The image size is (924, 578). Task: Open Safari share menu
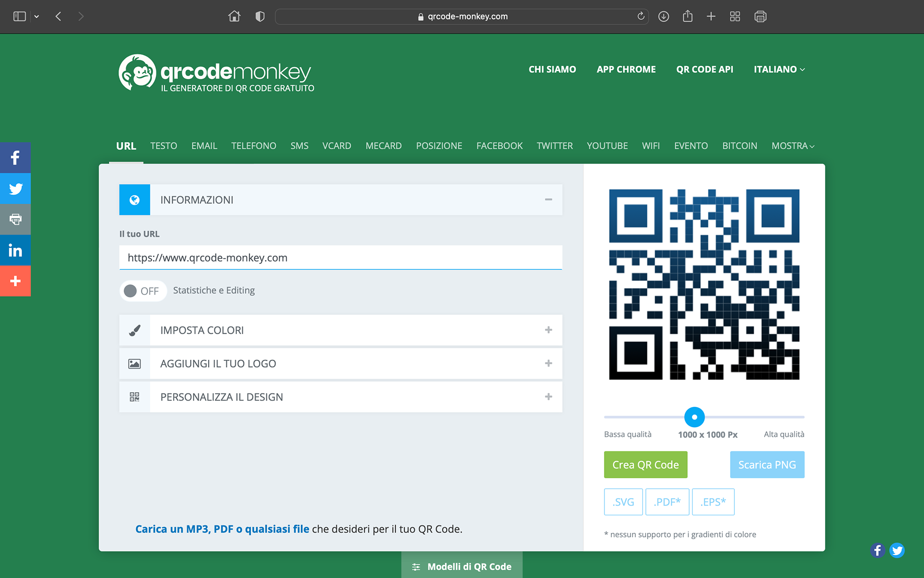tap(688, 16)
